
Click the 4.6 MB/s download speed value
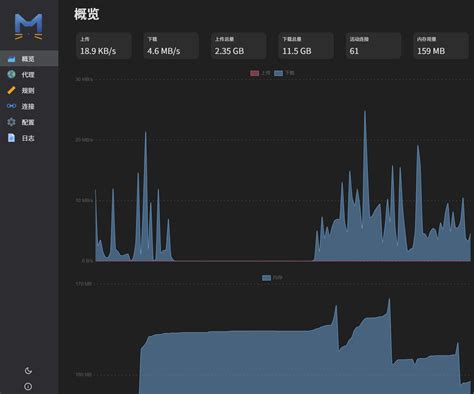[x=164, y=51]
